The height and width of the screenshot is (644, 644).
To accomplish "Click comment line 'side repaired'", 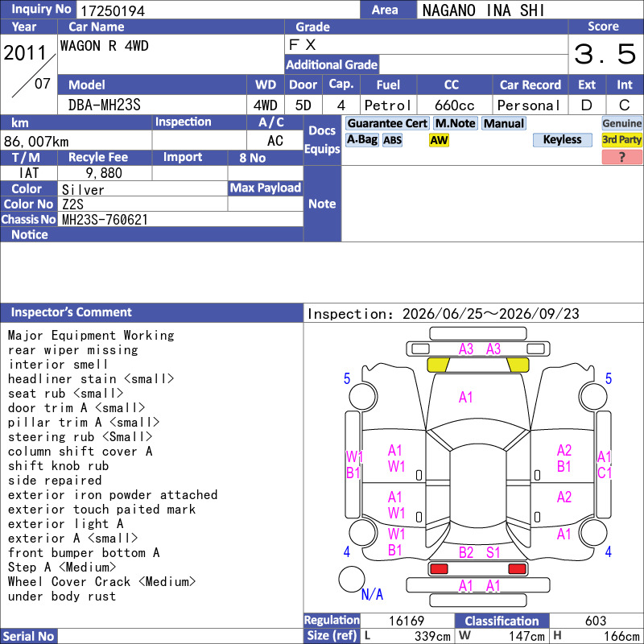I will [x=55, y=480].
